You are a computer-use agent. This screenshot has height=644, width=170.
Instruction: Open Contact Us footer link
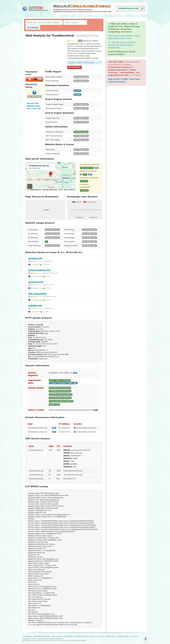point(135,636)
